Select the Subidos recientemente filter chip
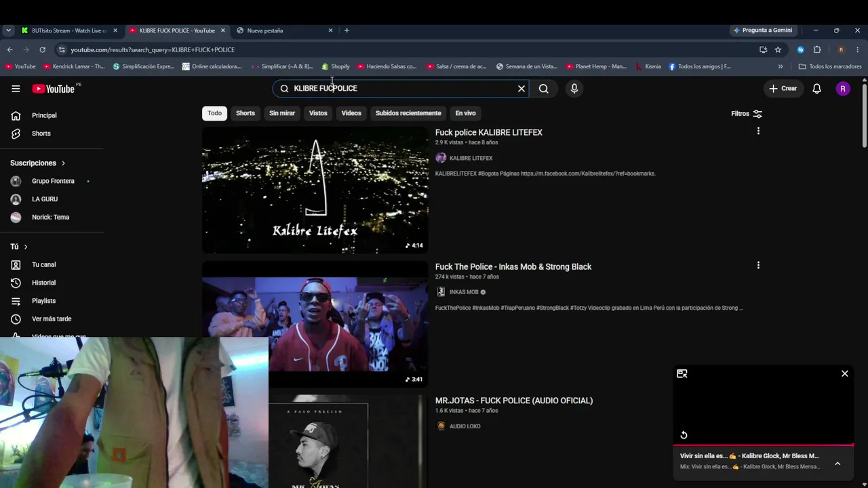This screenshot has width=868, height=488. point(408,113)
